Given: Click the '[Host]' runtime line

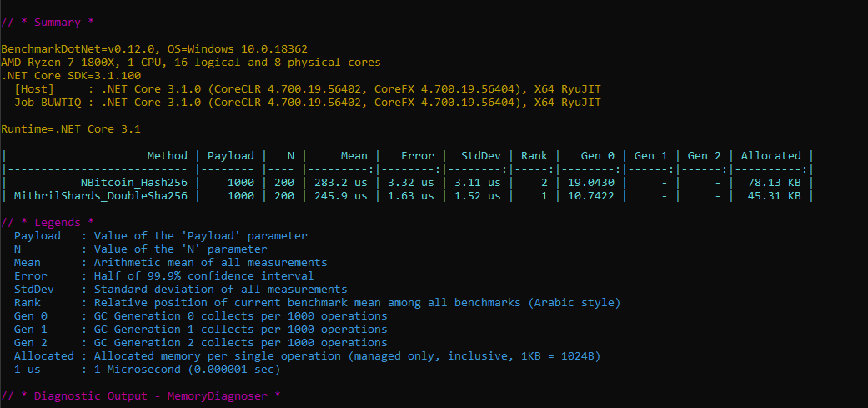Looking at the screenshot, I should click(307, 89).
